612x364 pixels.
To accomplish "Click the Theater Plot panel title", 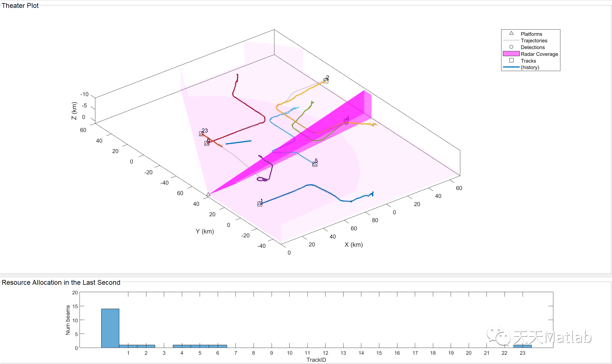I will pos(20,6).
